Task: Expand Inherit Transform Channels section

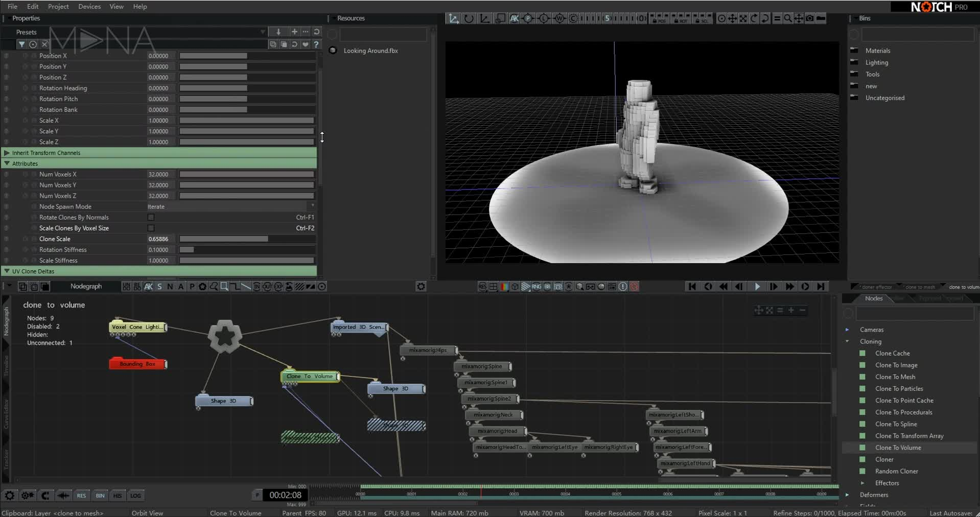Action: 7,153
